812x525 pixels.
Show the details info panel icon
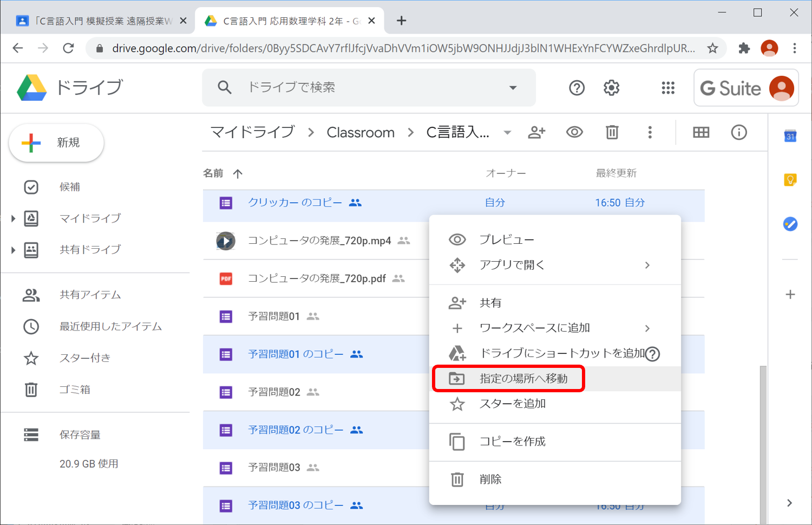(738, 132)
